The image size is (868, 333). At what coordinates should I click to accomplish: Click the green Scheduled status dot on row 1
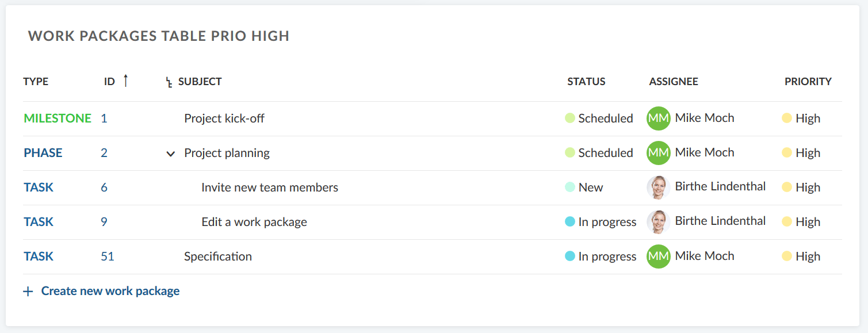(x=569, y=118)
